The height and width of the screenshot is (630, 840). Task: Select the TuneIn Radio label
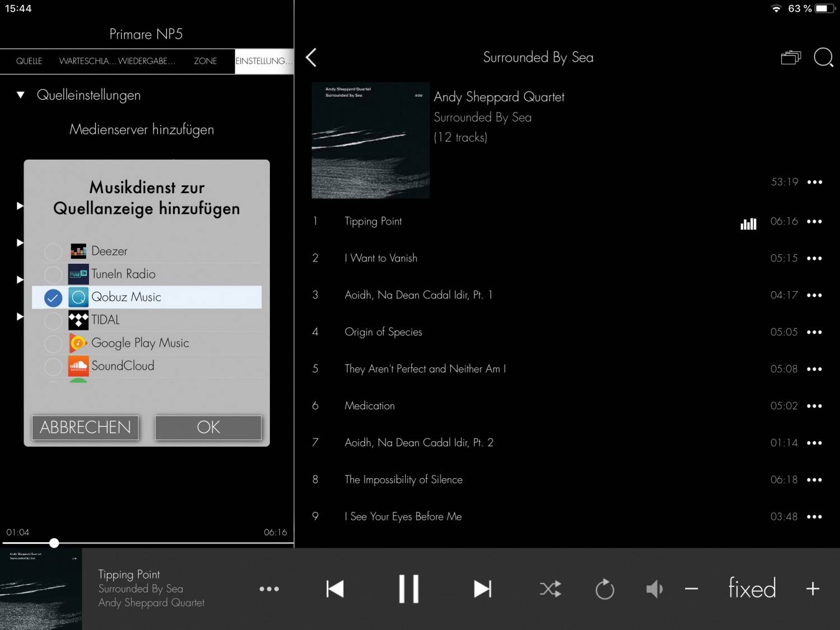click(x=123, y=274)
